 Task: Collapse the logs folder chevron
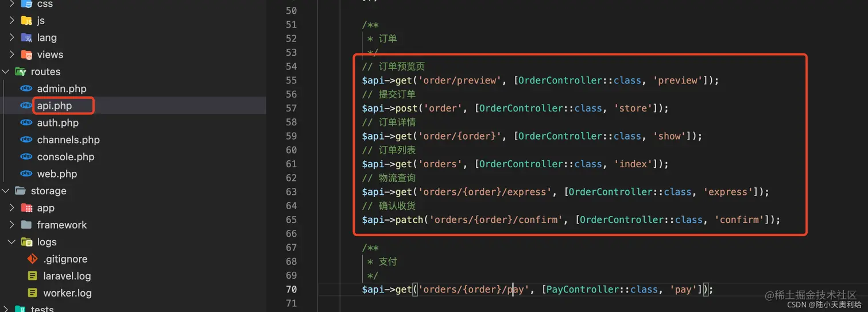click(11, 242)
